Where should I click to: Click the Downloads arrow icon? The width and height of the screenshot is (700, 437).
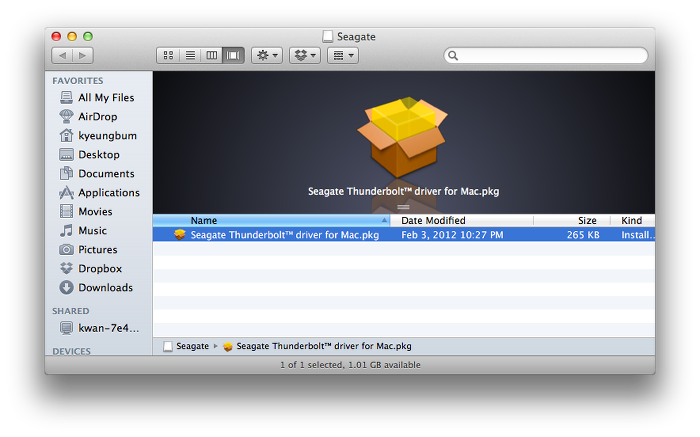point(67,287)
